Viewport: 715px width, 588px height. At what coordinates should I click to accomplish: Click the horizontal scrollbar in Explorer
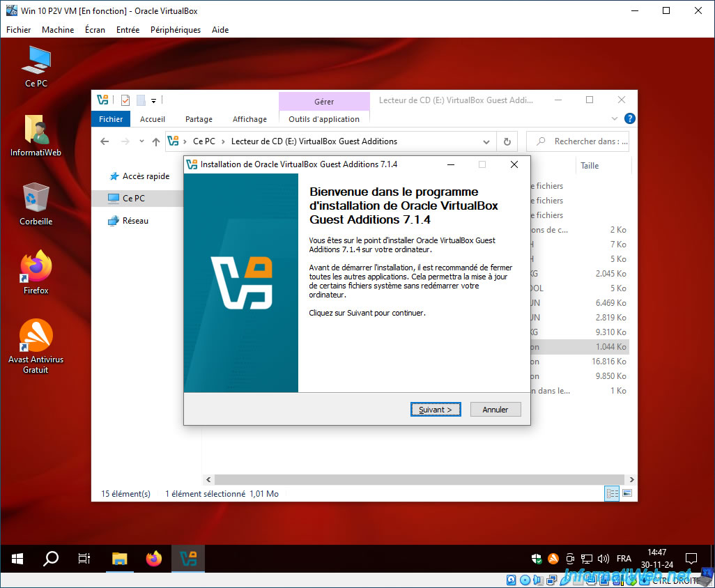(x=420, y=479)
